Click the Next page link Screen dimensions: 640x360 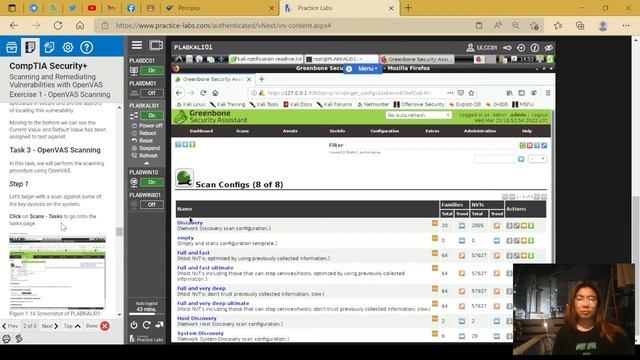pyautogui.click(x=50, y=326)
